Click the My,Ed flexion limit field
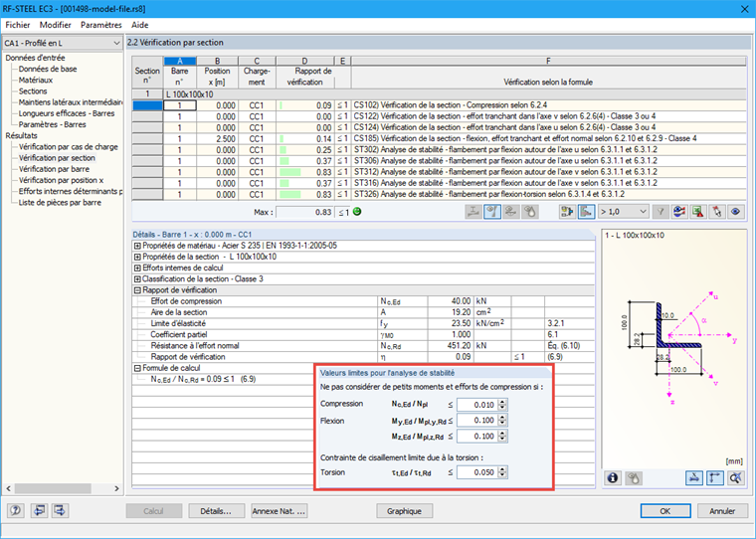 click(x=477, y=421)
